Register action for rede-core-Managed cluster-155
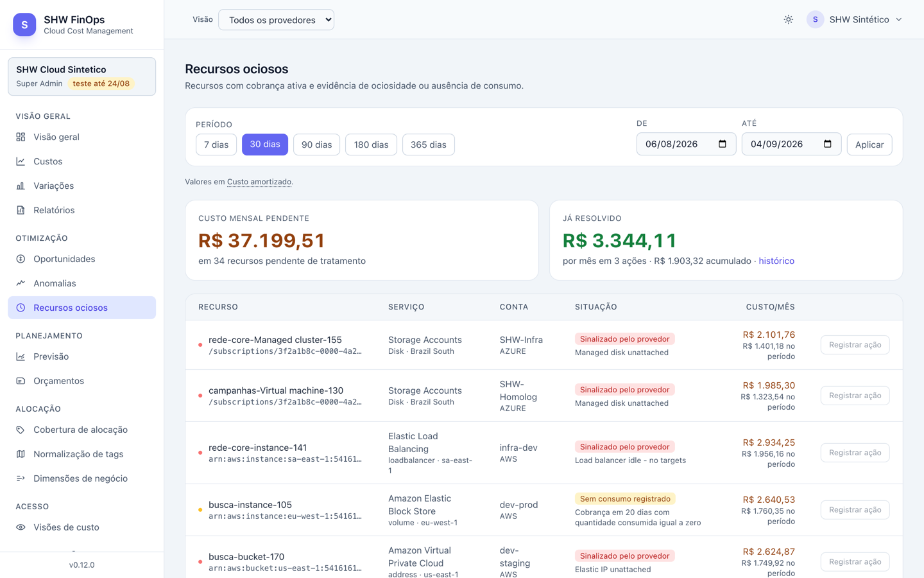Screen dimensions: 924x578 coord(855,345)
